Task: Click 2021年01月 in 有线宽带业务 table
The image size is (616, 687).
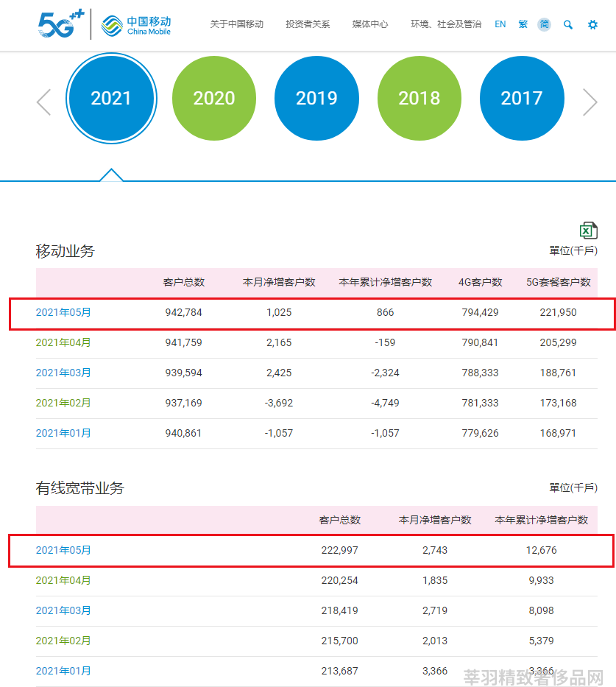Action: [63, 672]
